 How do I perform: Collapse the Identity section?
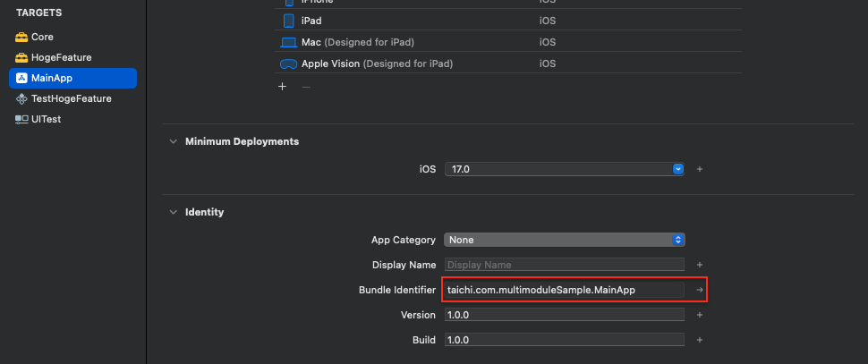click(174, 213)
